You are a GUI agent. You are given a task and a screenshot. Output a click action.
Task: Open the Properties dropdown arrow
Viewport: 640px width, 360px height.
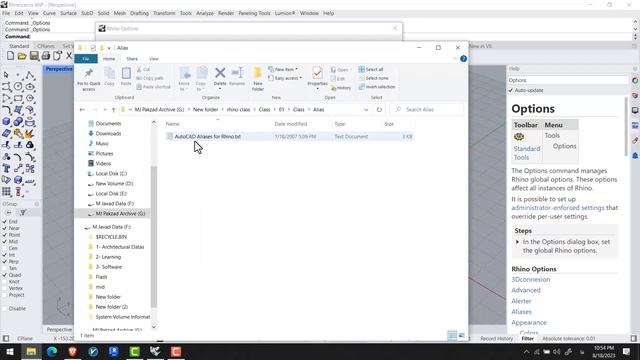317,89
